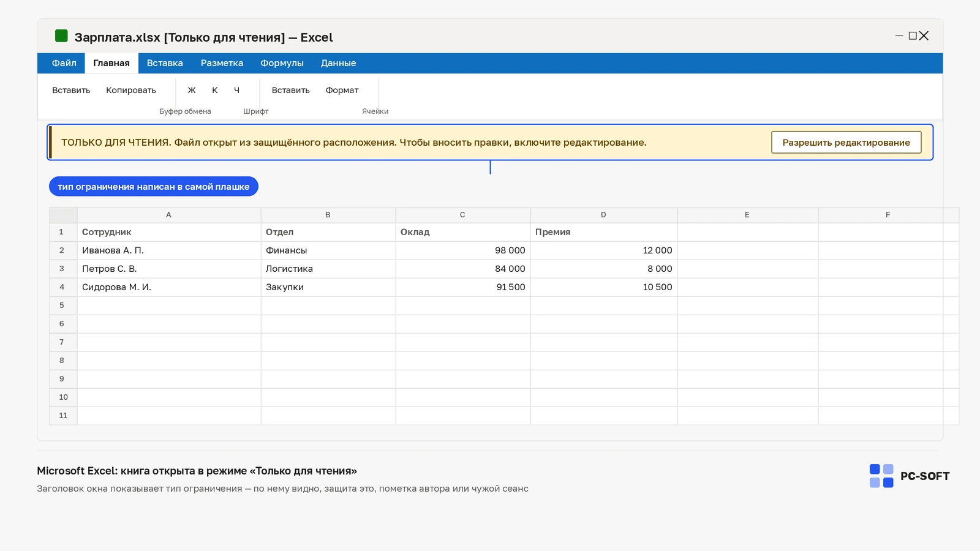Go to the Данные tab
This screenshot has height=551, width=980.
coord(338,63)
